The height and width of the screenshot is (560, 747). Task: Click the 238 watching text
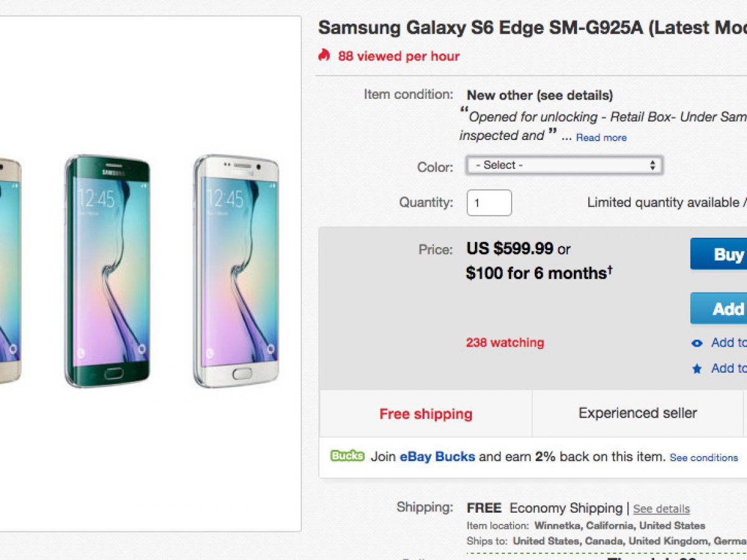point(505,343)
